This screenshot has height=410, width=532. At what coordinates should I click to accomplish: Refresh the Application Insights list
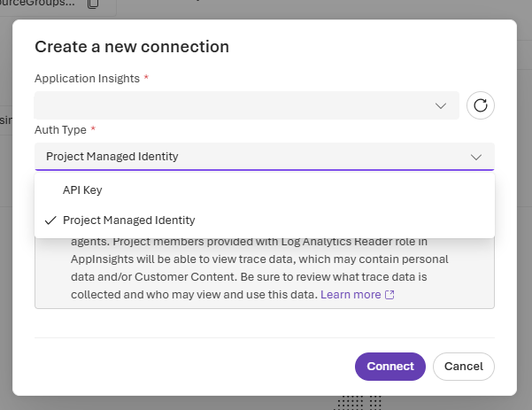coord(480,105)
